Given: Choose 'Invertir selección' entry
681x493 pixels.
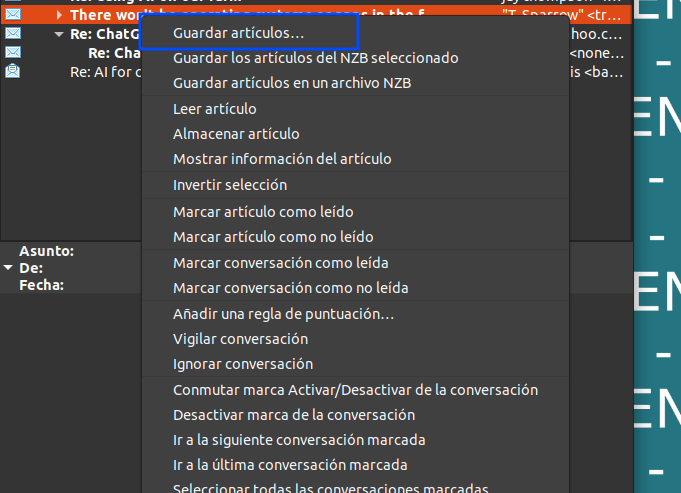Looking at the screenshot, I should coord(355,185).
